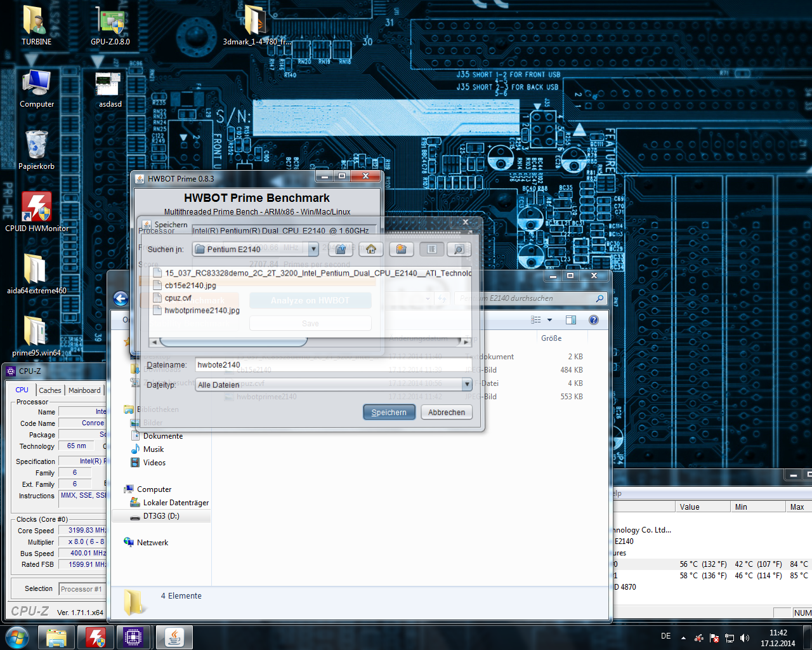This screenshot has height=650, width=812.
Task: Create a new folder in Speichern dialog
Action: click(x=402, y=249)
